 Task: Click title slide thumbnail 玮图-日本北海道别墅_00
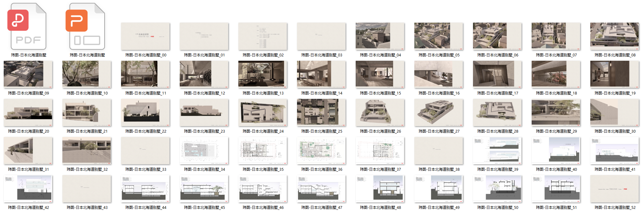click(145, 36)
